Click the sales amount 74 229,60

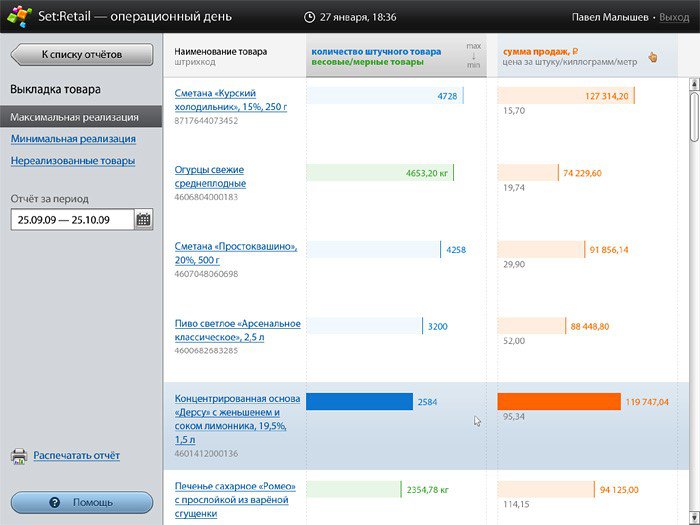582,173
